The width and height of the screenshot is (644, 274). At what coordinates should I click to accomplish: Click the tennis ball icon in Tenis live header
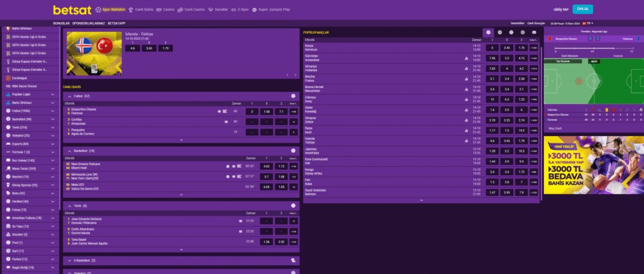pos(293,205)
